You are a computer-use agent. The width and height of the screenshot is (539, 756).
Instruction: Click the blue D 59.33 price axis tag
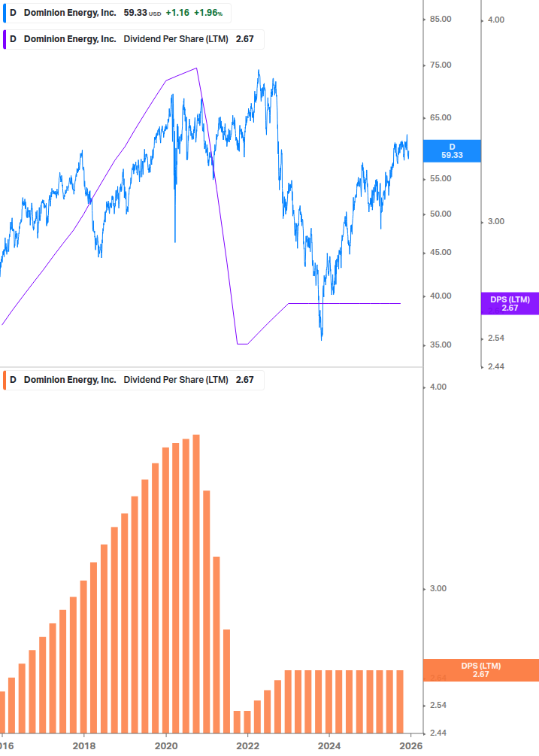(452, 151)
